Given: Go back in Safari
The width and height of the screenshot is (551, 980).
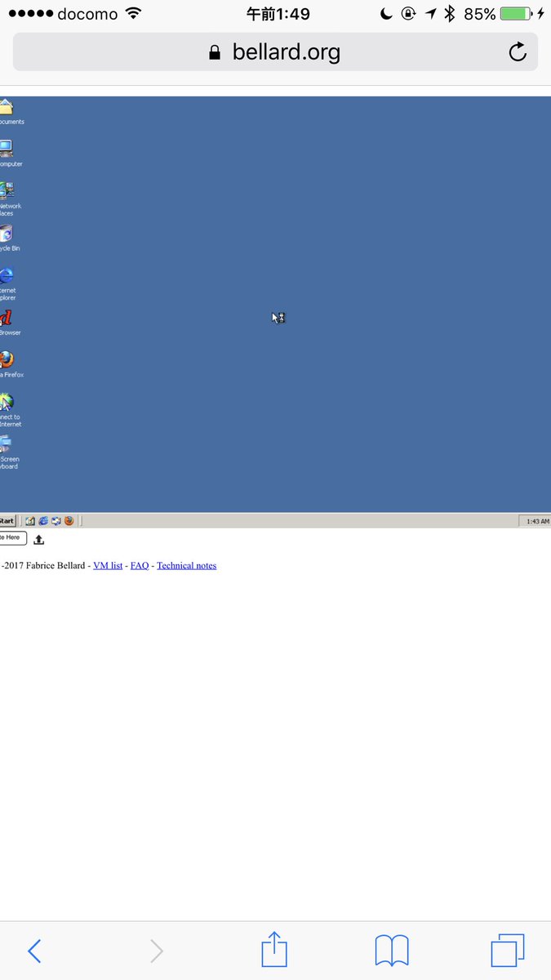Looking at the screenshot, I should (x=34, y=951).
